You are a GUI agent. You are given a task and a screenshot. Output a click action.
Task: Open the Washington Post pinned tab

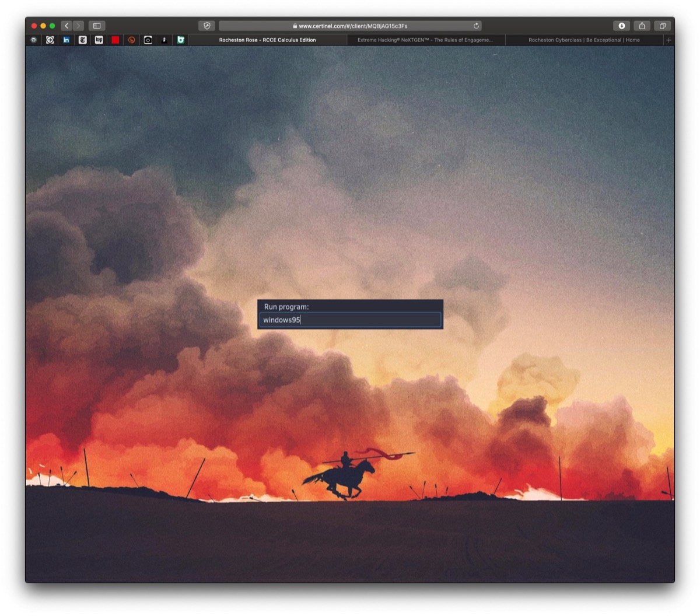tap(99, 40)
